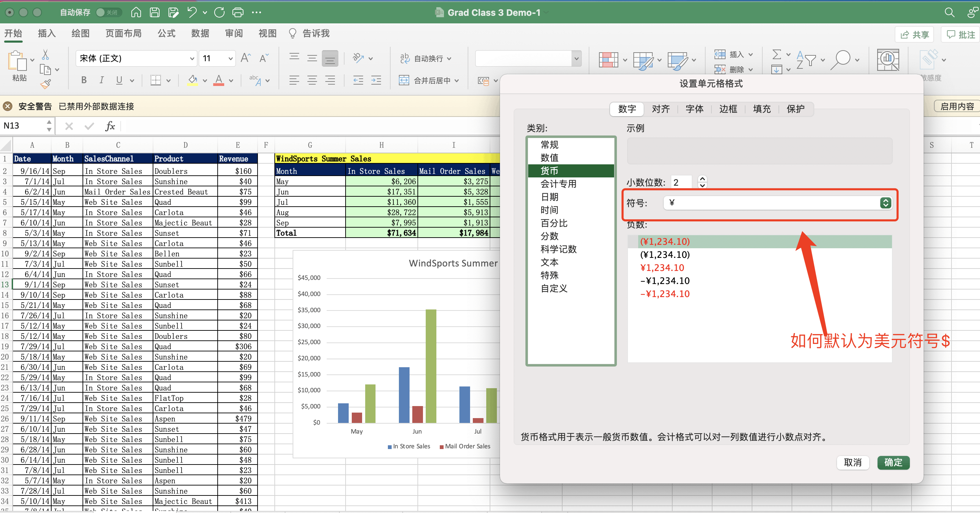This screenshot has width=980, height=513.
Task: Select the -¥1,234.10 negative number format
Action: [x=665, y=281]
